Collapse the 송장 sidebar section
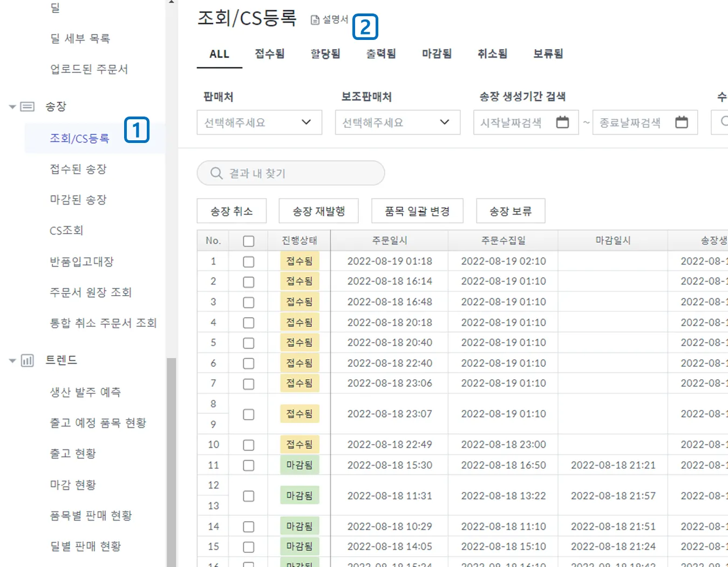 point(12,107)
